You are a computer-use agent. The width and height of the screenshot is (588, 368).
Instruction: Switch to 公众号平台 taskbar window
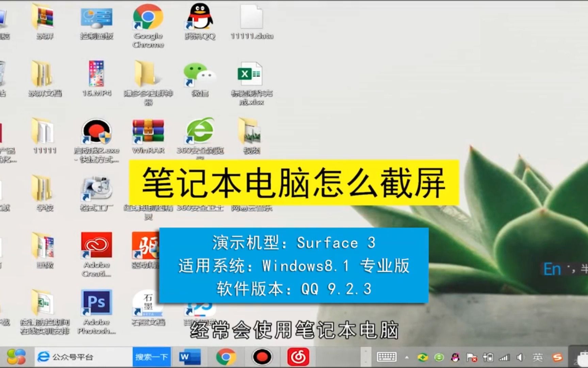pos(83,357)
